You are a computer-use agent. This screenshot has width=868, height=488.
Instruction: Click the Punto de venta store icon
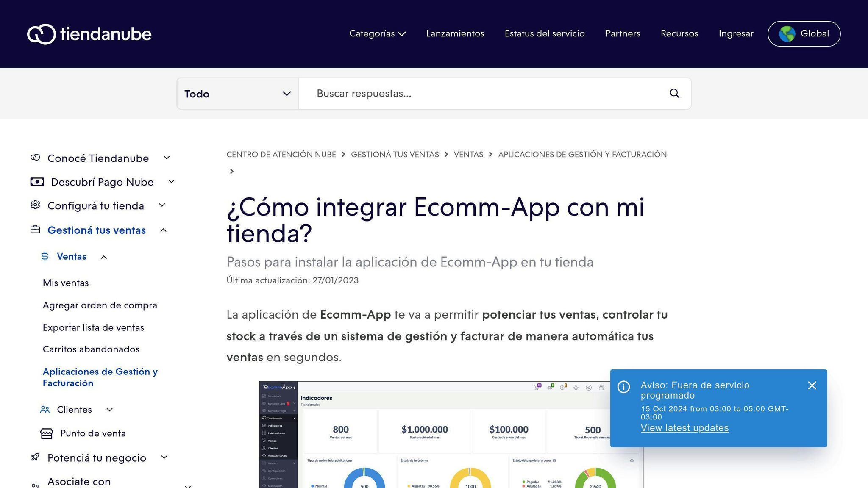(47, 433)
